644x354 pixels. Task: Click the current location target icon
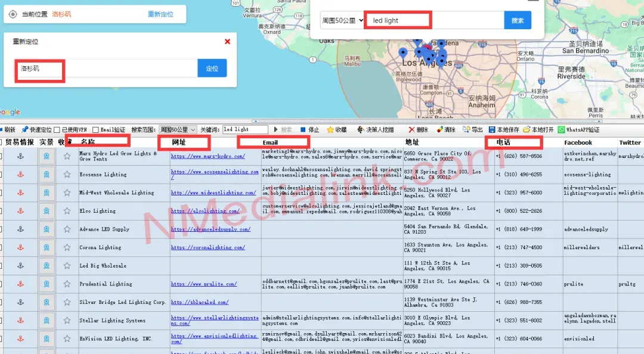pos(13,14)
